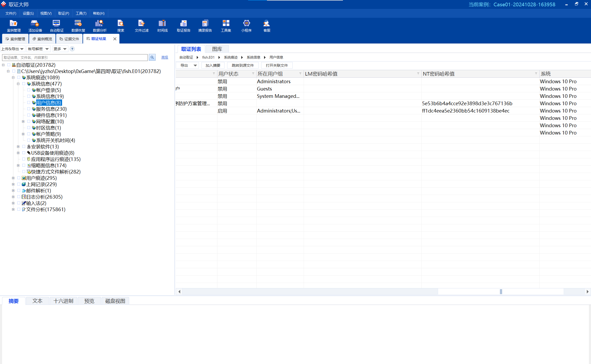
Task: Click the right scroll arrow of horizontal scrollbar
Action: pyautogui.click(x=588, y=292)
